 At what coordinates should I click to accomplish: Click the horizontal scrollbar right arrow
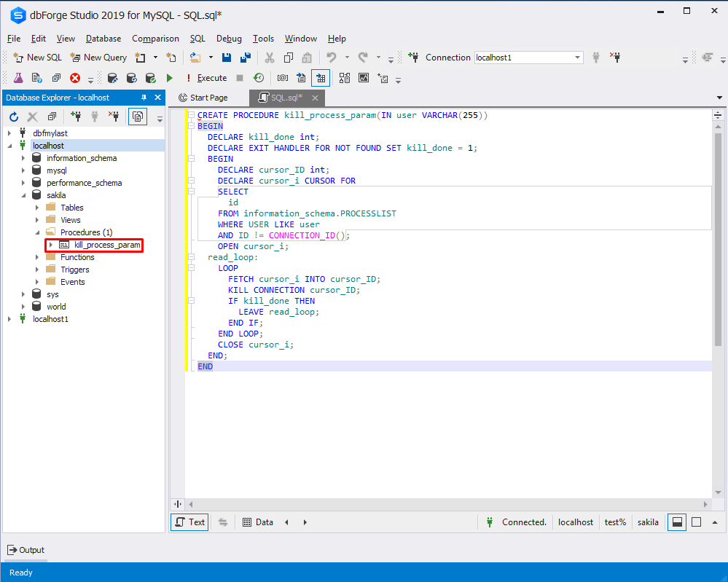coord(705,504)
